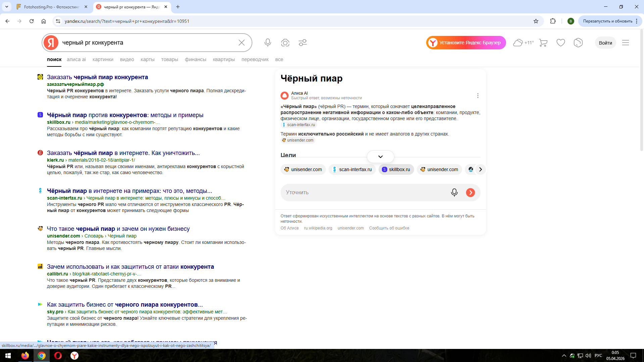This screenshot has width=644, height=362.
Task: Submit the Alisa clarify question arrow
Action: click(x=470, y=193)
